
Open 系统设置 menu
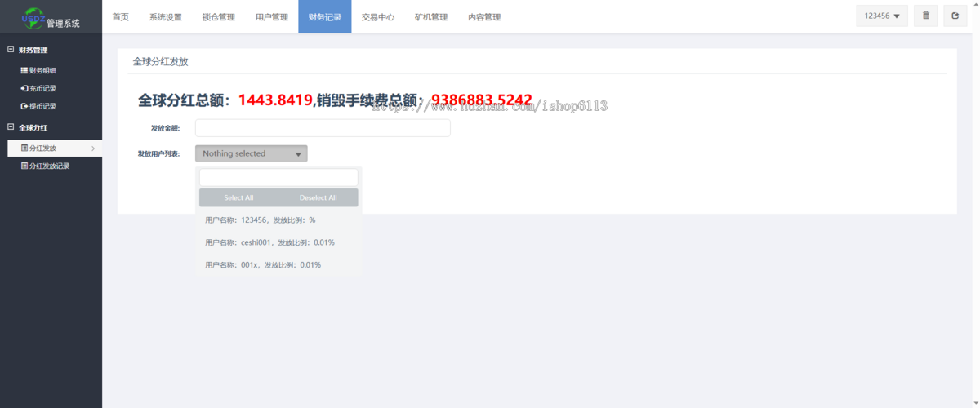click(166, 16)
